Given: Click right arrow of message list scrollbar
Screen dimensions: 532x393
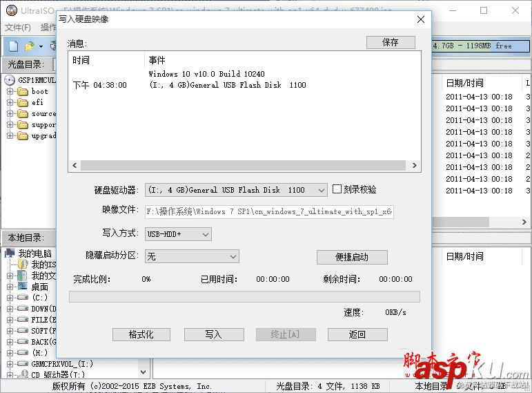Looking at the screenshot, I should pyautogui.click(x=414, y=166).
